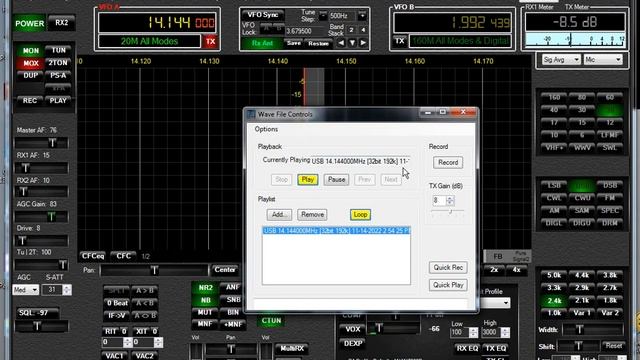This screenshot has width=640, height=360.
Task: Select the 40 meter band button
Action: tap(554, 110)
